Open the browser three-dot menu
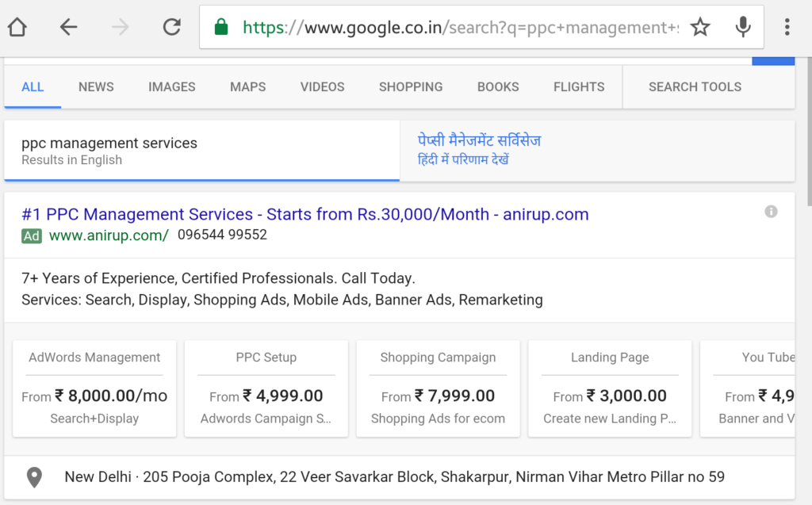 [x=787, y=26]
